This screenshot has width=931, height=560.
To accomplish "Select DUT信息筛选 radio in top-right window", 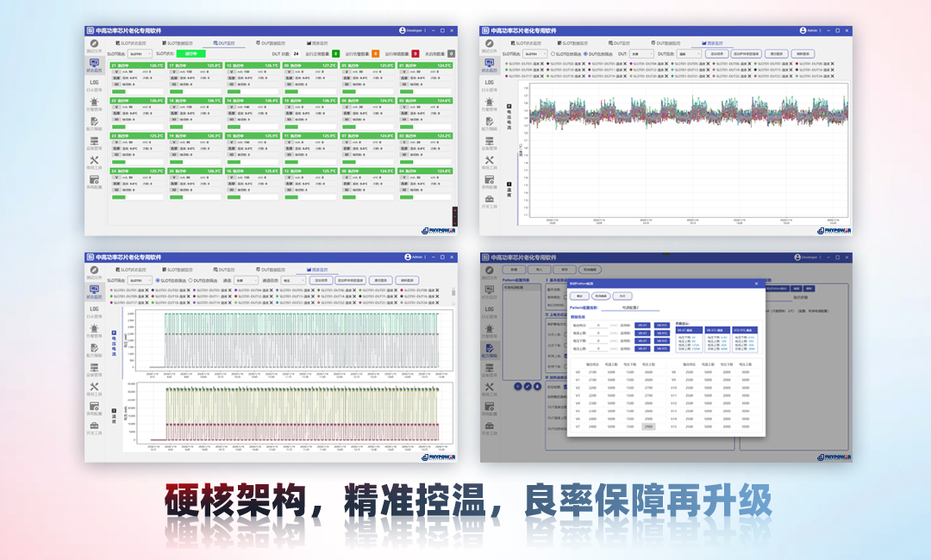I will click(586, 53).
